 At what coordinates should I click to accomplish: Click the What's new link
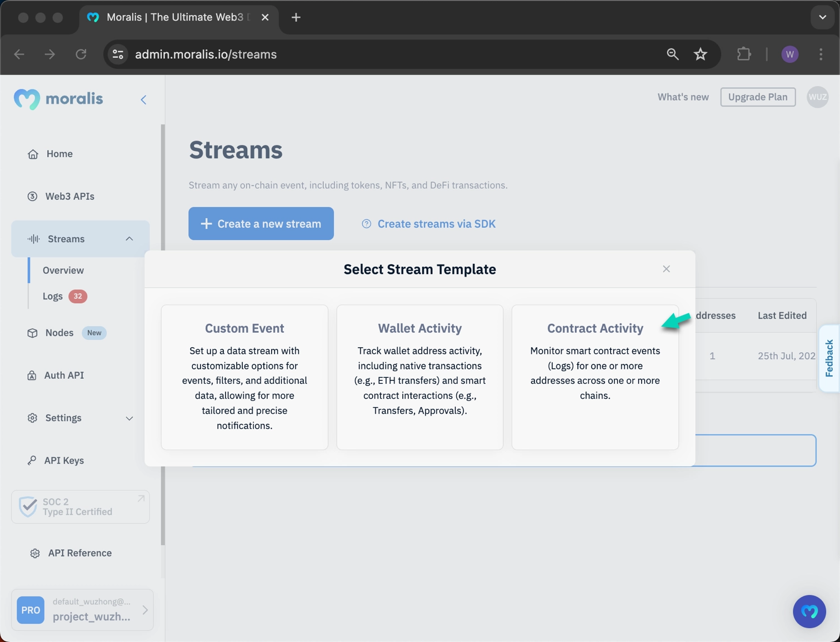tap(683, 97)
